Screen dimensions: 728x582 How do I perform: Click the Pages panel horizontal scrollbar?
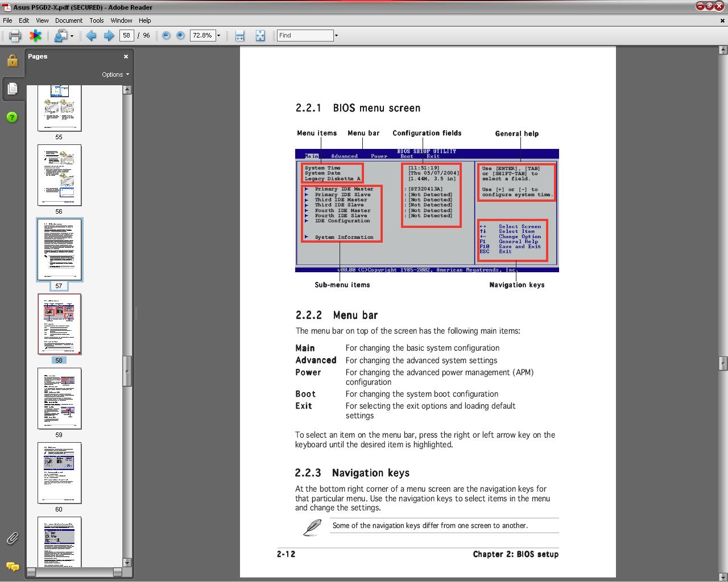[x=75, y=572]
